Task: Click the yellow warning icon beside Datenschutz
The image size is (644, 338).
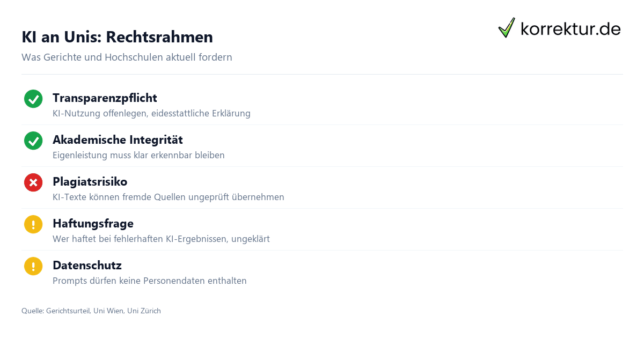Action: pos(33,266)
